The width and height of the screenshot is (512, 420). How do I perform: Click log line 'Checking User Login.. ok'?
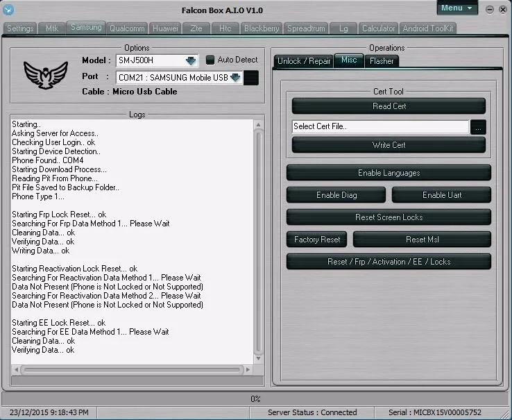coord(53,142)
